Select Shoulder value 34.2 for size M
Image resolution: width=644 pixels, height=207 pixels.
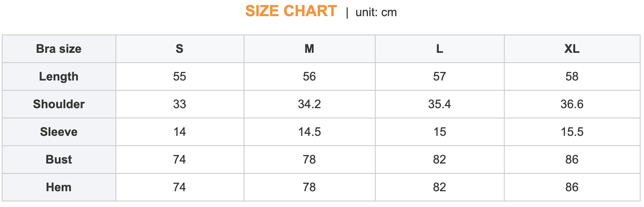309,104
